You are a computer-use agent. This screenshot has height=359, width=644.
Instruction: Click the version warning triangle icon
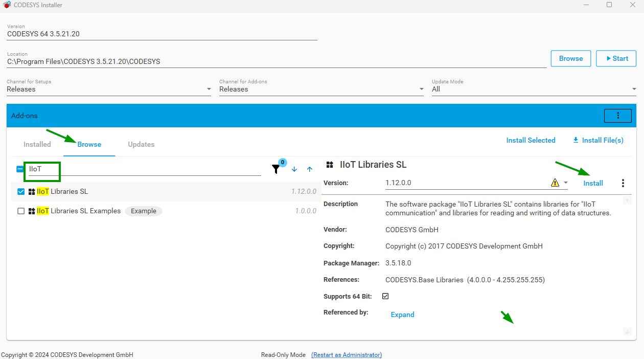(x=555, y=183)
